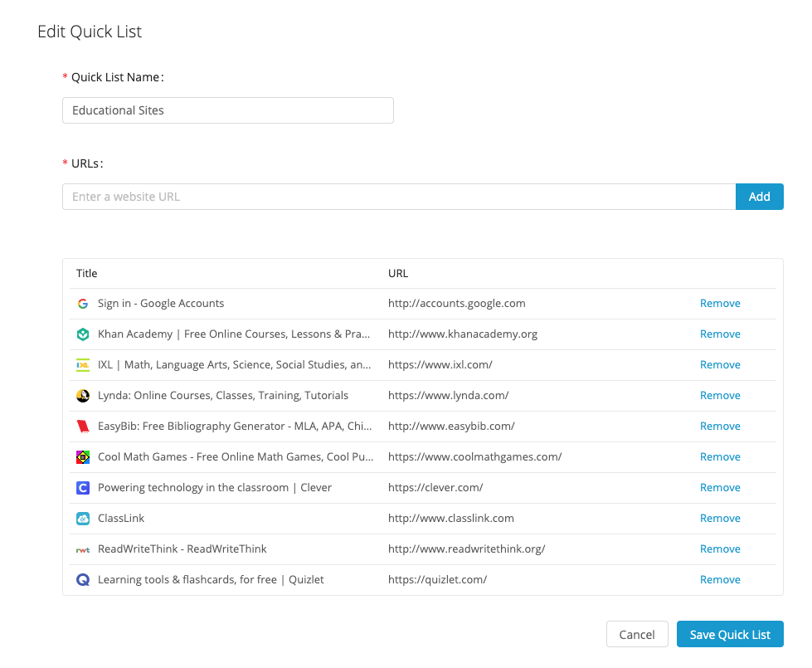Viewport: 812px width, 668px height.
Task: Remove the Clever entry
Action: point(720,487)
